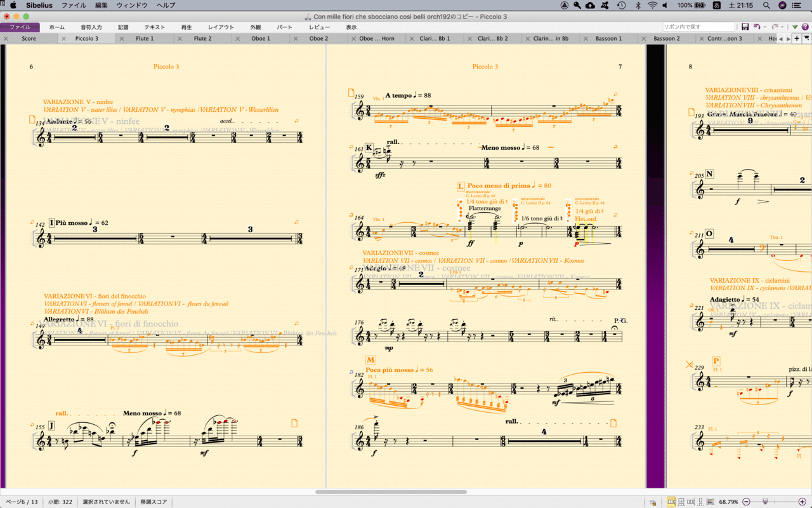Screen dimensions: 812x508
Task: Switch to the レビュー ribbon tab
Action: (x=319, y=27)
